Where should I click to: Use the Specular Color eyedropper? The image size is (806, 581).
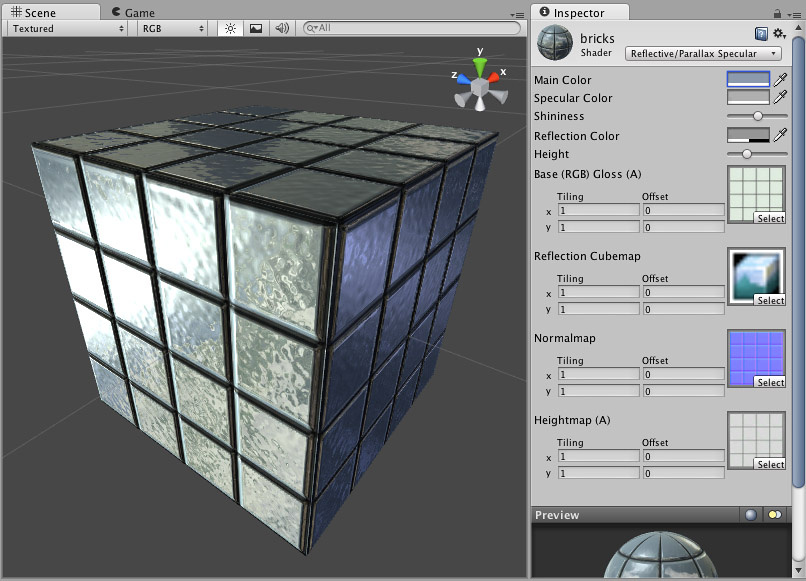781,98
